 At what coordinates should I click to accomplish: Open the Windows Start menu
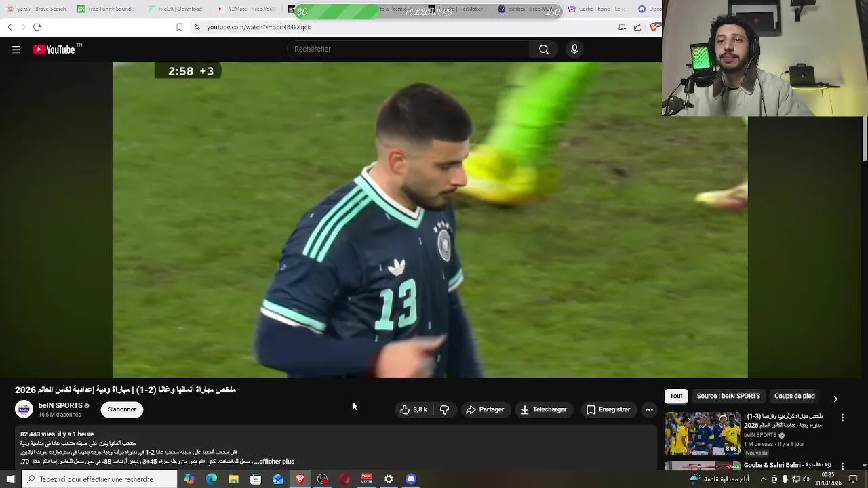pos(10,479)
